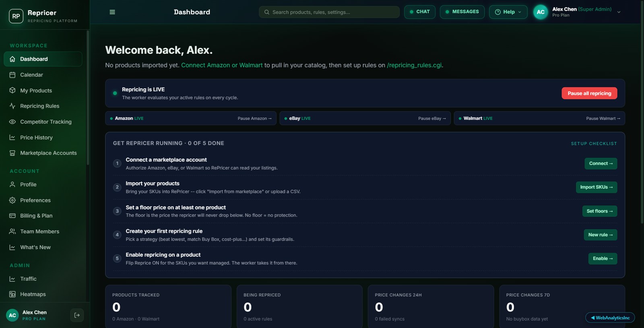644x328 pixels.
Task: Open MESSAGES in top bar
Action: click(462, 12)
